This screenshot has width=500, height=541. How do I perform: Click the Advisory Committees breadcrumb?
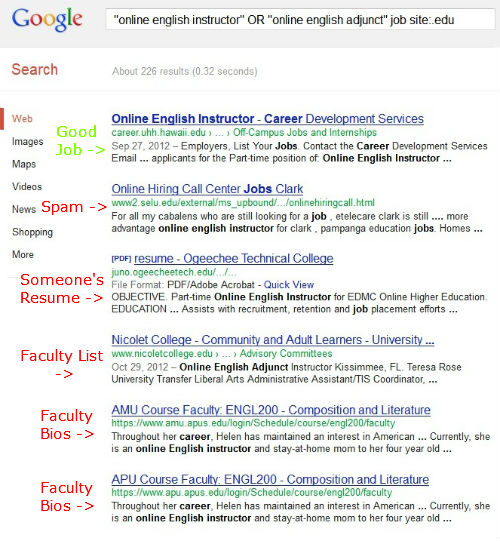click(286, 354)
